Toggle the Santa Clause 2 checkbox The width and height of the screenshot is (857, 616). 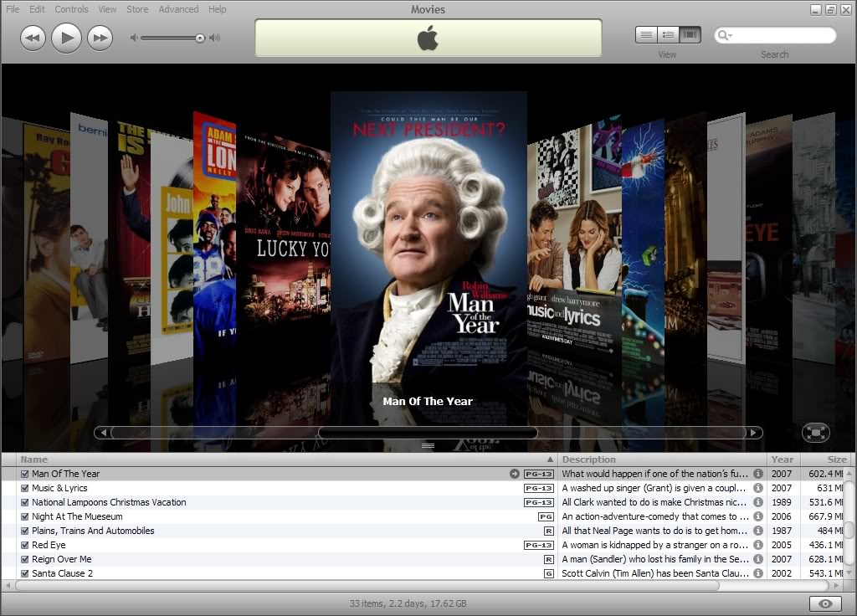[x=24, y=573]
